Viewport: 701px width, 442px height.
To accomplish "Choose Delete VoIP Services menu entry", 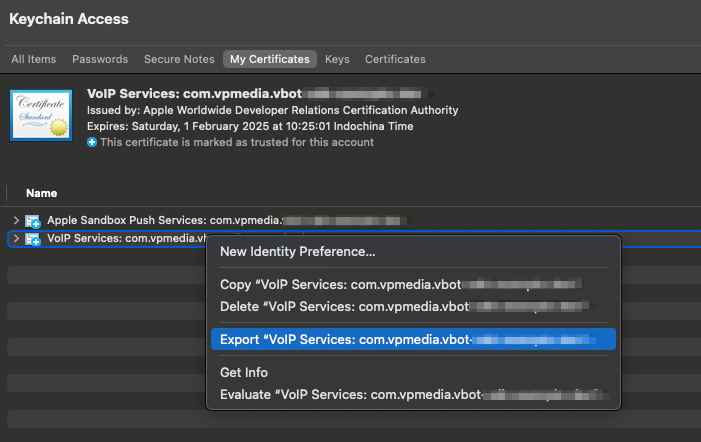I will pos(400,306).
